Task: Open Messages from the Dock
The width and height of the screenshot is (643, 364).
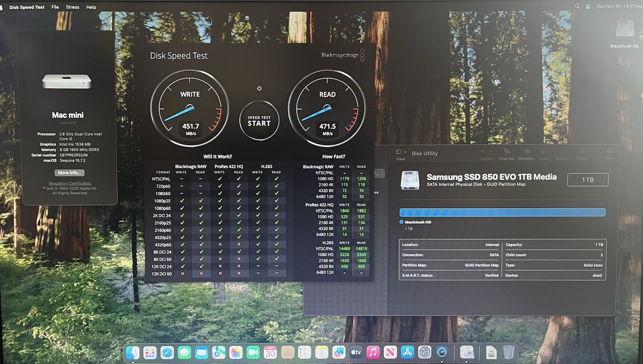Action: tap(184, 353)
